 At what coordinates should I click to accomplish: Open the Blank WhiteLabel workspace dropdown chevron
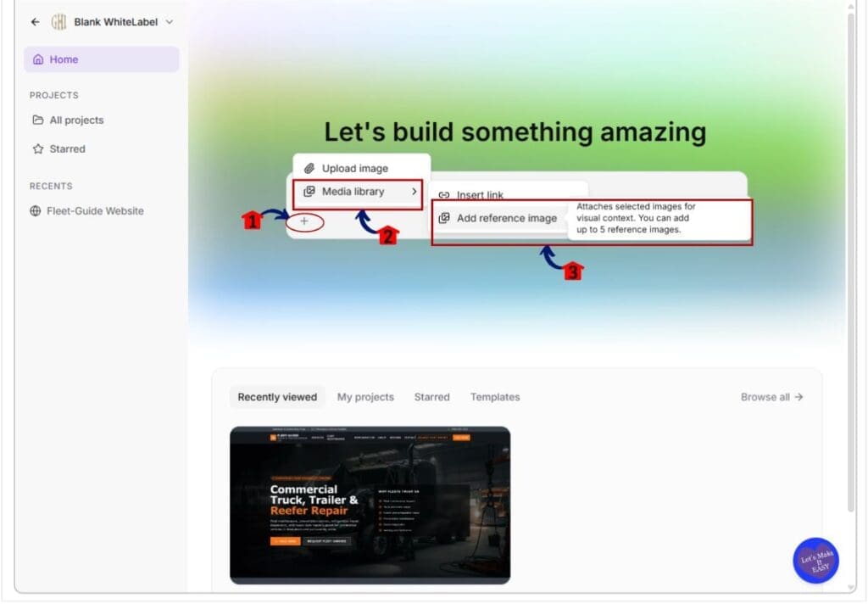170,22
